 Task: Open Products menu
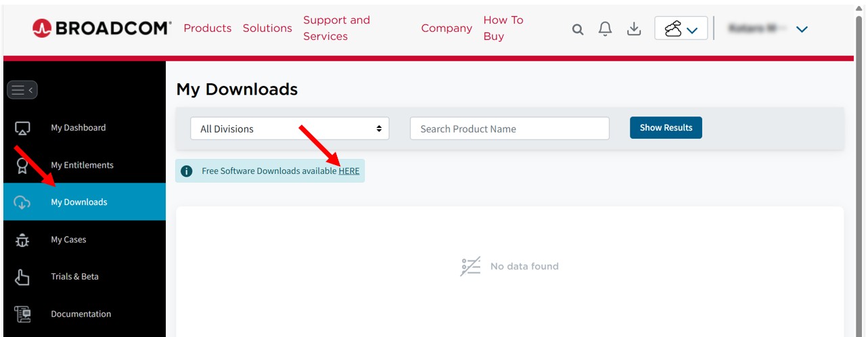coord(208,28)
